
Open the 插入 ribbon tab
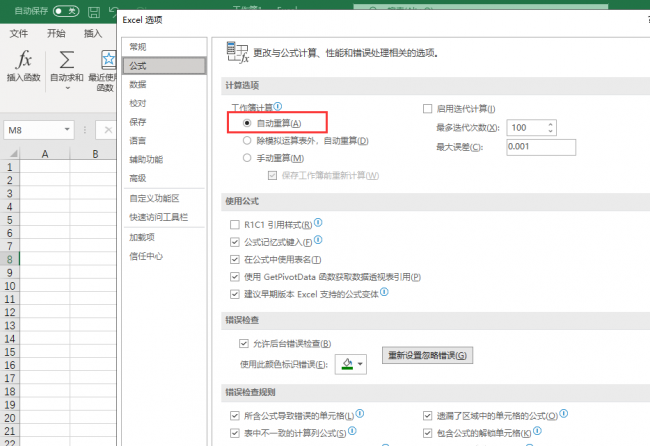(x=93, y=34)
